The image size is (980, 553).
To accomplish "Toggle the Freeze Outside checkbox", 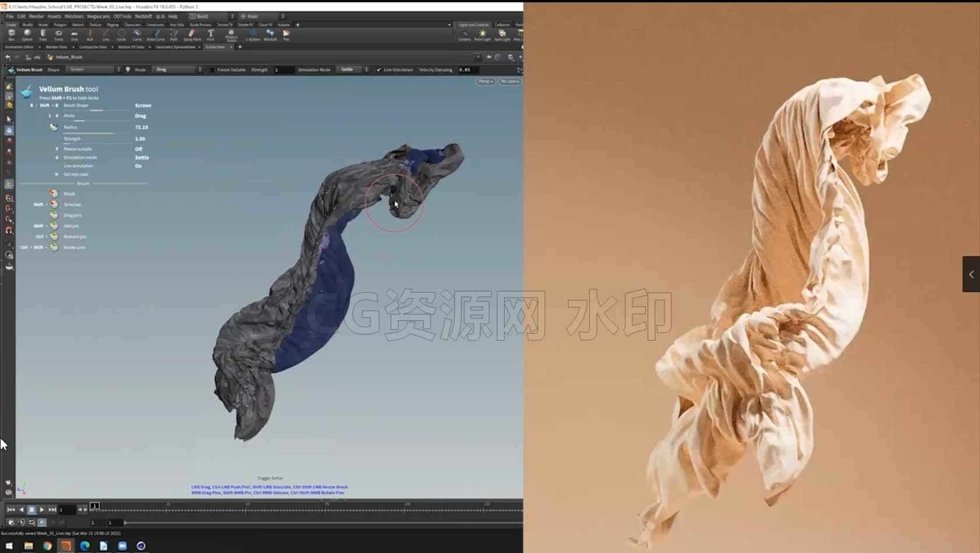I will (x=213, y=69).
